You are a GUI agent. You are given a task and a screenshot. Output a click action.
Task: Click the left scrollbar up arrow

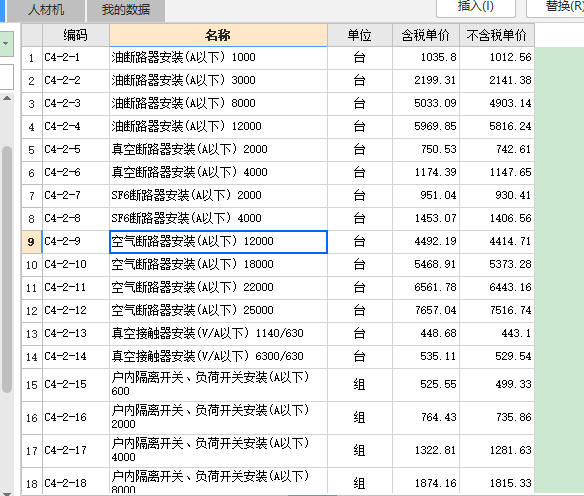tap(7, 98)
